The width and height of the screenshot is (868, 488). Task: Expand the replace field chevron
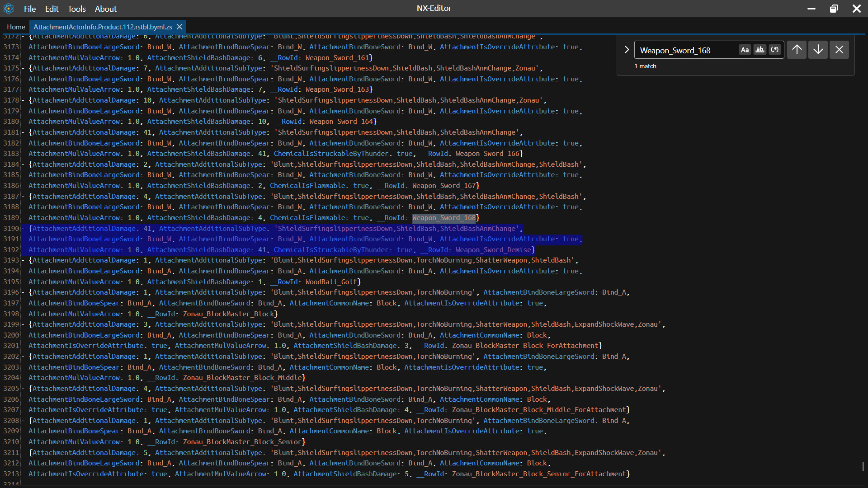point(627,50)
